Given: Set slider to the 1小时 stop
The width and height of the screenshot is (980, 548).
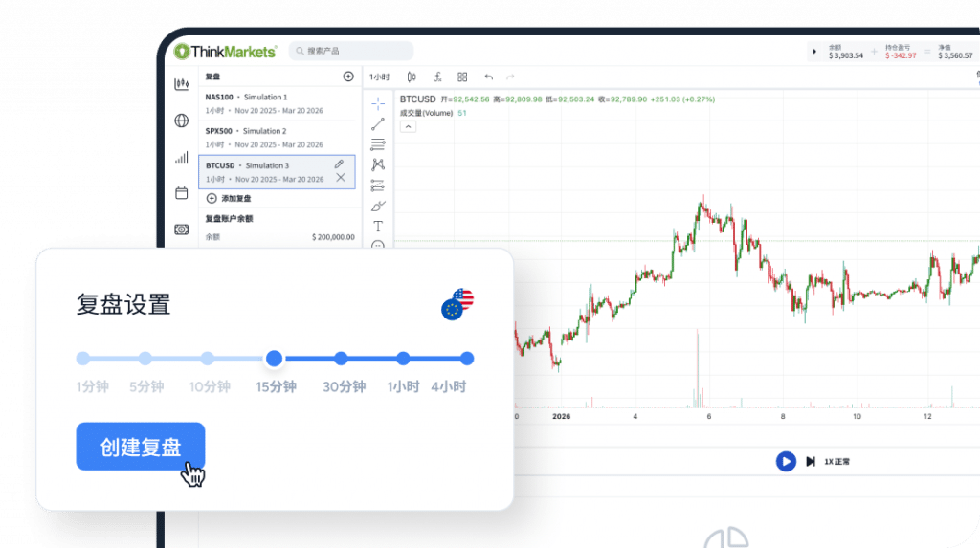Looking at the screenshot, I should [x=403, y=358].
